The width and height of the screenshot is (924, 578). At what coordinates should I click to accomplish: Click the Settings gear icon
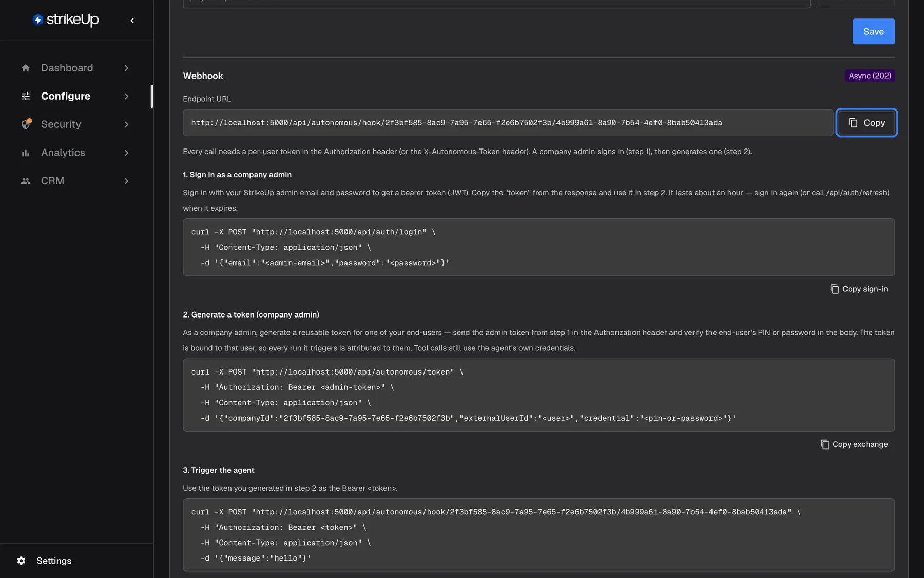pyautogui.click(x=21, y=561)
